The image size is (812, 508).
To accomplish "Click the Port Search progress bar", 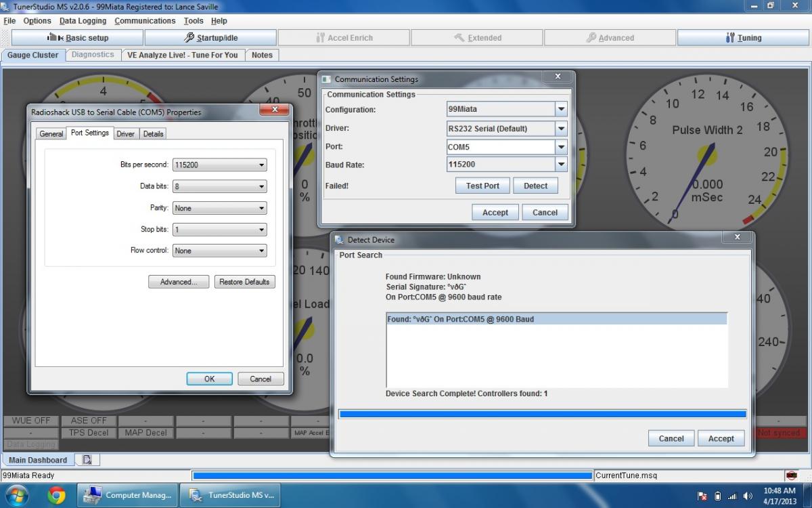I will tap(542, 414).
